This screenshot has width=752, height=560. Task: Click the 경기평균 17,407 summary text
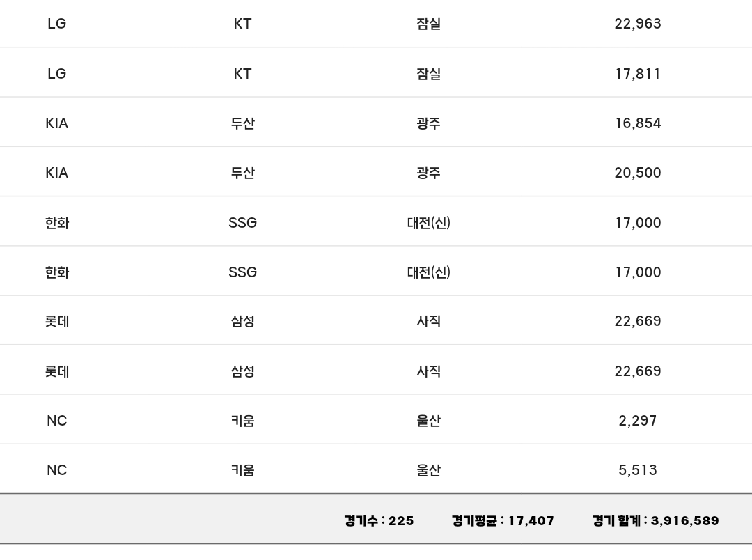pyautogui.click(x=503, y=521)
